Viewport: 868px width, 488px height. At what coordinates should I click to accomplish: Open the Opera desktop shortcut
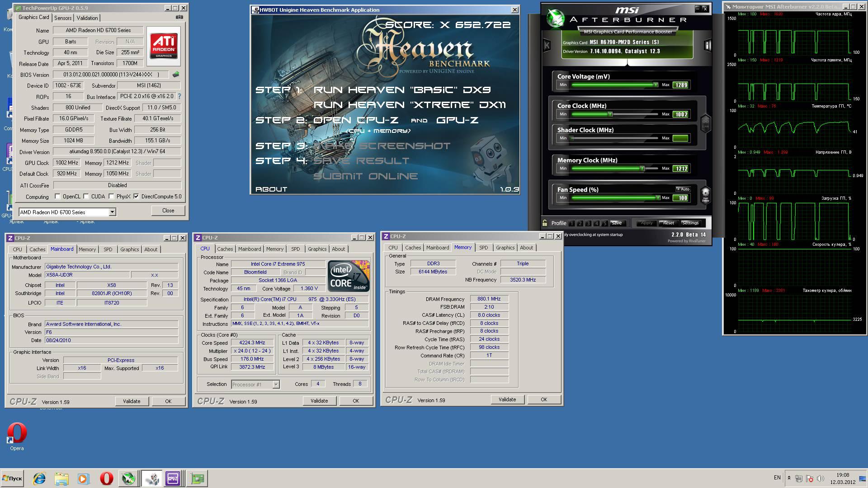(x=17, y=436)
